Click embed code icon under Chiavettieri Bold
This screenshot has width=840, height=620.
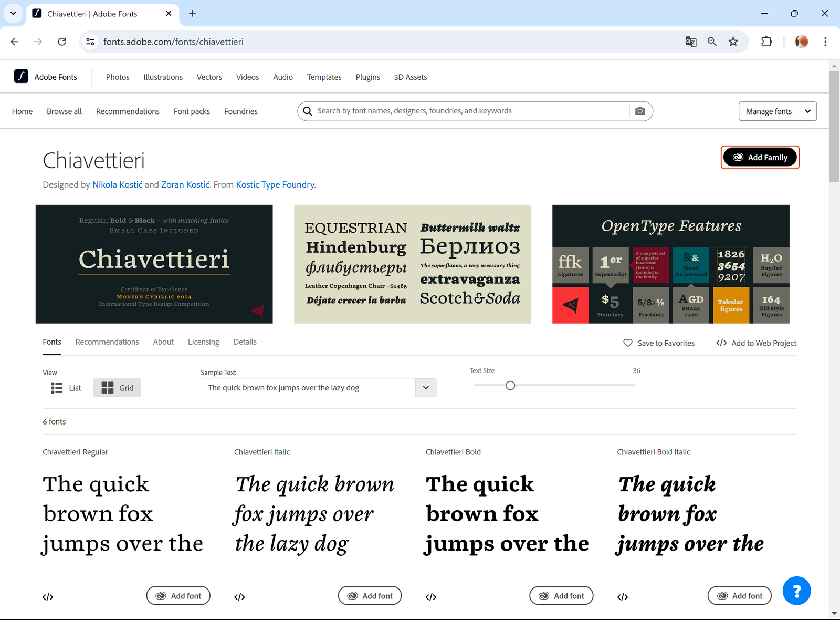[431, 597]
